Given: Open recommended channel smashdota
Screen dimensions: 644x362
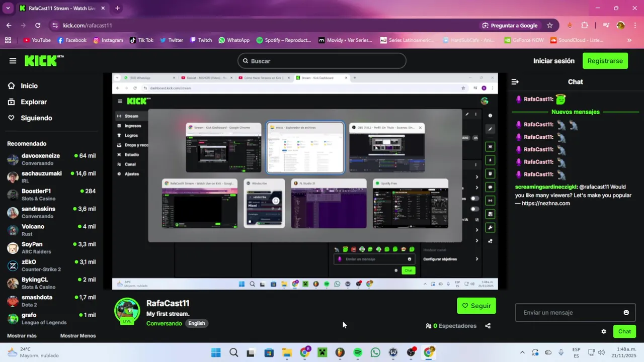Looking at the screenshot, I should [x=51, y=301].
